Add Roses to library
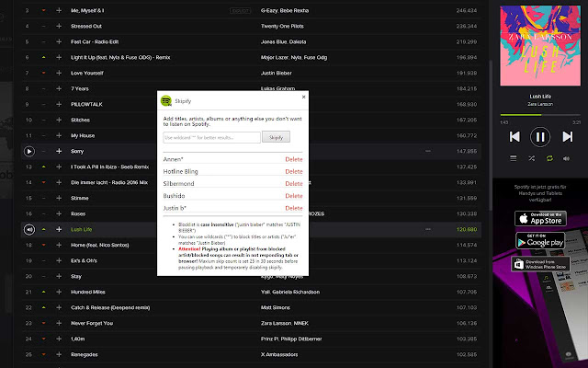The image size is (588, 368). 59,213
